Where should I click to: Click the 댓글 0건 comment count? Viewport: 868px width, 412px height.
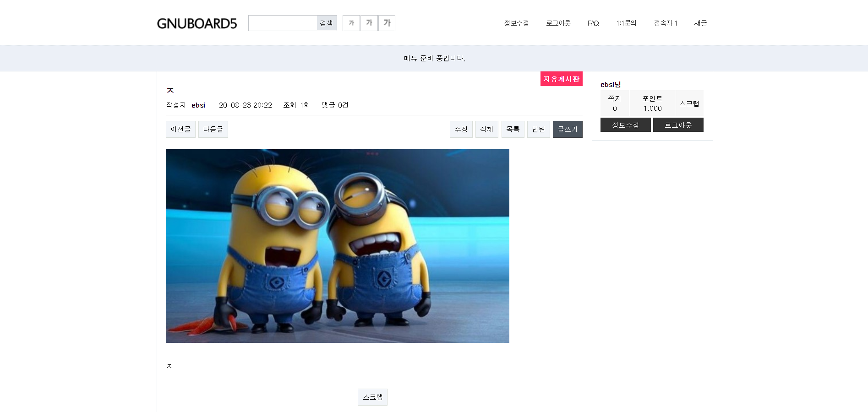click(x=335, y=105)
